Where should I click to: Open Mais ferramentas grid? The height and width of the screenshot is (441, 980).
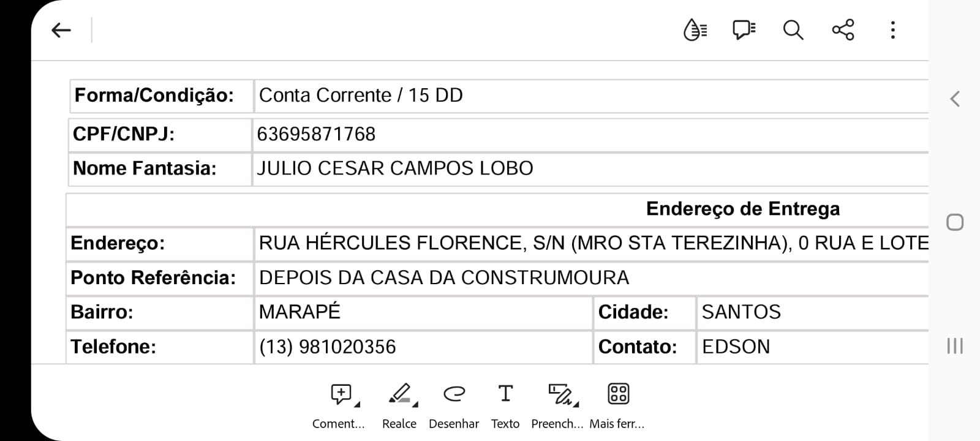(x=618, y=394)
